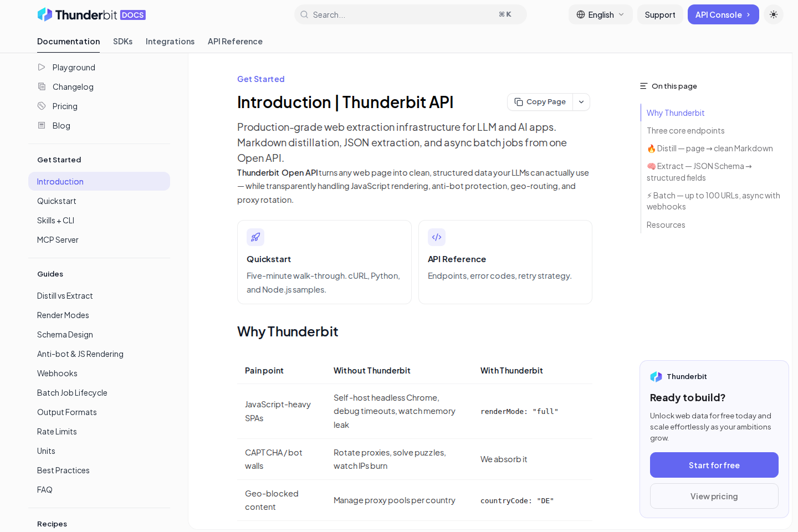Click the globe language icon

[581, 14]
